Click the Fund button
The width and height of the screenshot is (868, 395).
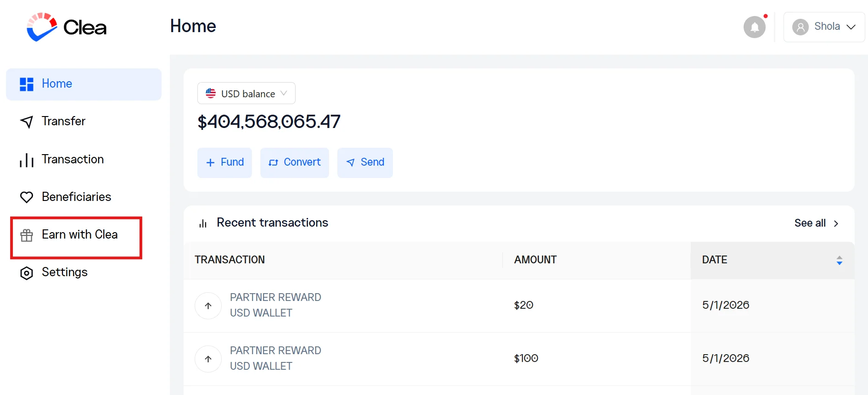click(224, 162)
